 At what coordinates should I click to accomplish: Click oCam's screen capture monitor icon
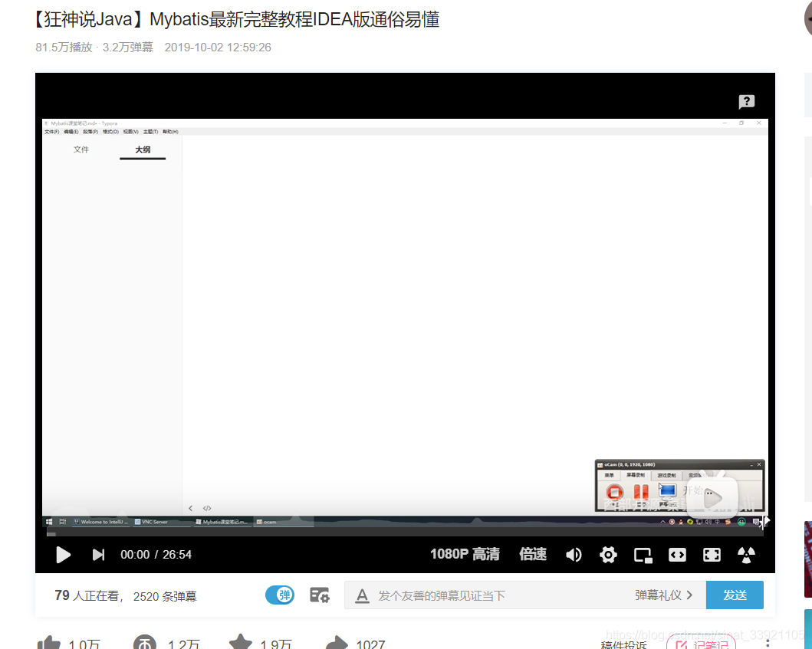pos(668,490)
